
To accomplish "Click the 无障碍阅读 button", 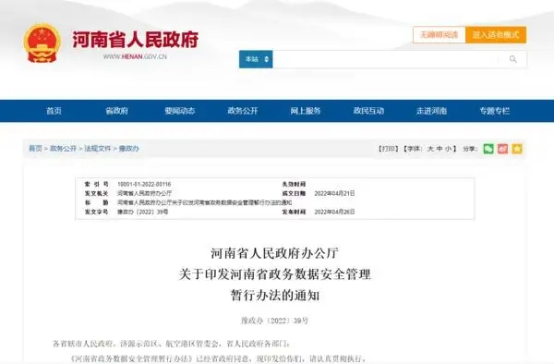I will tap(439, 35).
